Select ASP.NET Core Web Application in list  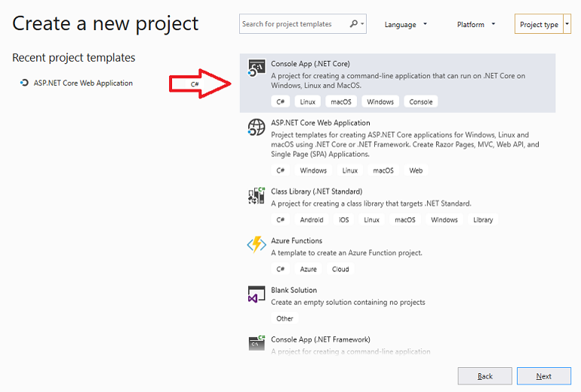point(320,123)
